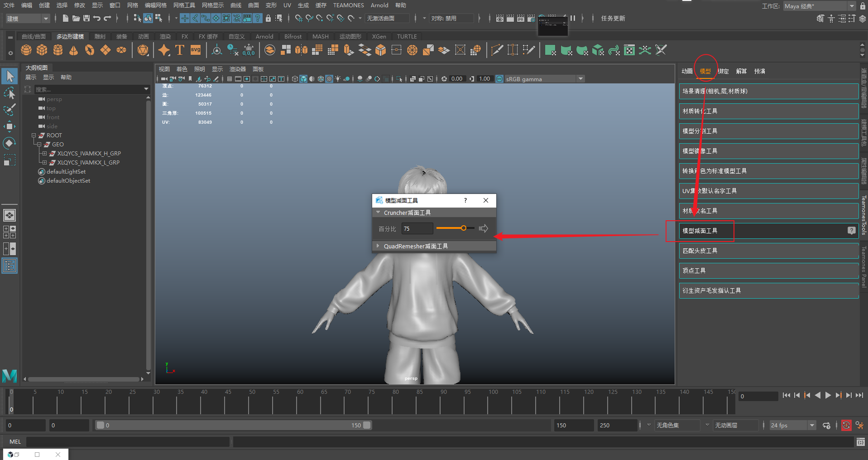Toggle the viewport gamma sRGB color management icon
Viewport: 868px width, 460px height.
pyautogui.click(x=499, y=79)
